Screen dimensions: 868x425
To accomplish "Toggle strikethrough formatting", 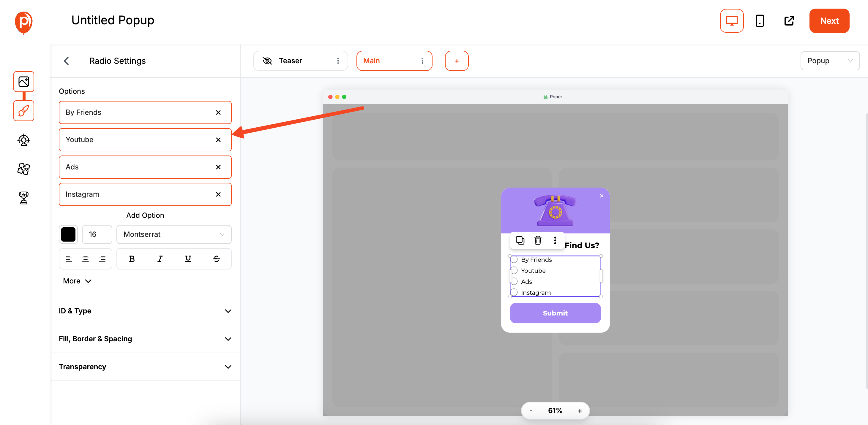I will pyautogui.click(x=216, y=259).
